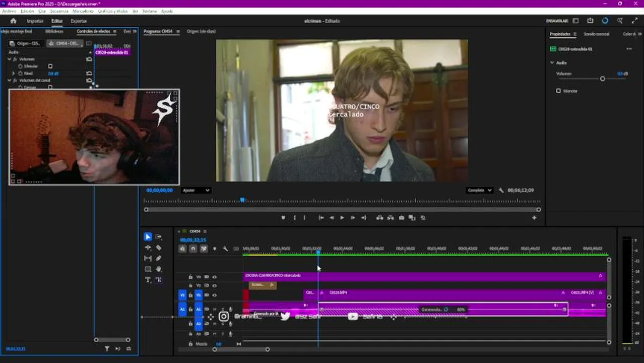Reset the Volumen effect in Effect Controls
Screen dimensions: 644x363
[89, 59]
